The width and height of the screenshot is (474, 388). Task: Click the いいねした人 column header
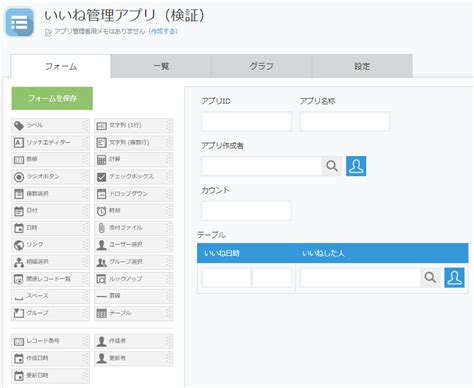tap(323, 253)
